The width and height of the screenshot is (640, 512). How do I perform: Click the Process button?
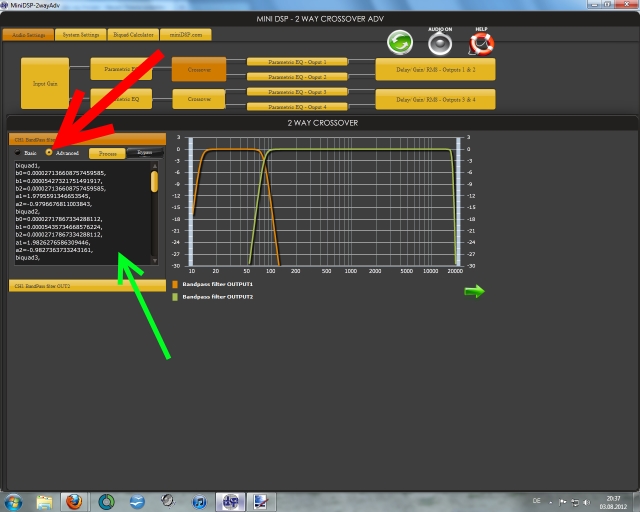pos(107,154)
